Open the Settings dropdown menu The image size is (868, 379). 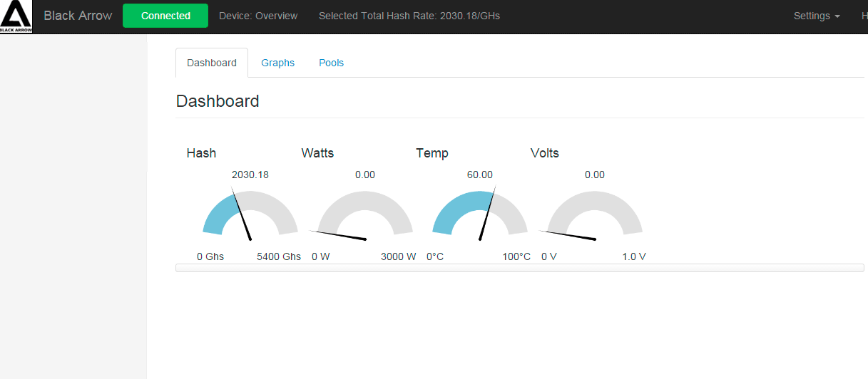pyautogui.click(x=817, y=16)
